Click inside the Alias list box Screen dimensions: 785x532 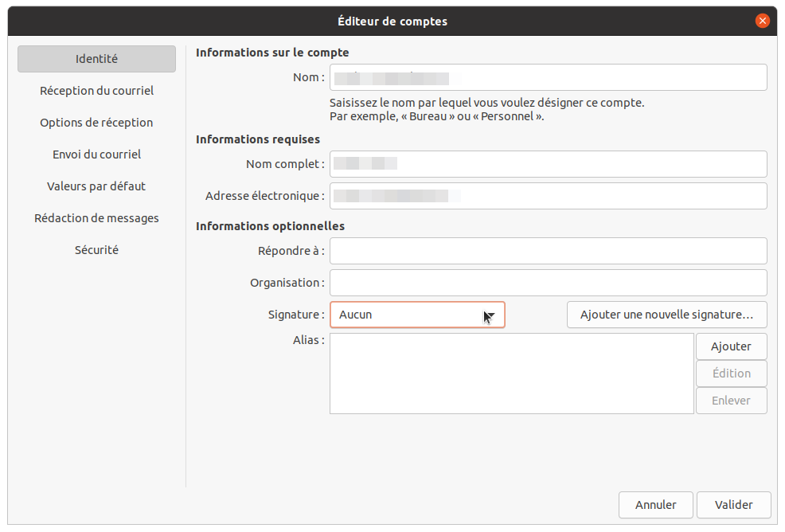pos(511,374)
